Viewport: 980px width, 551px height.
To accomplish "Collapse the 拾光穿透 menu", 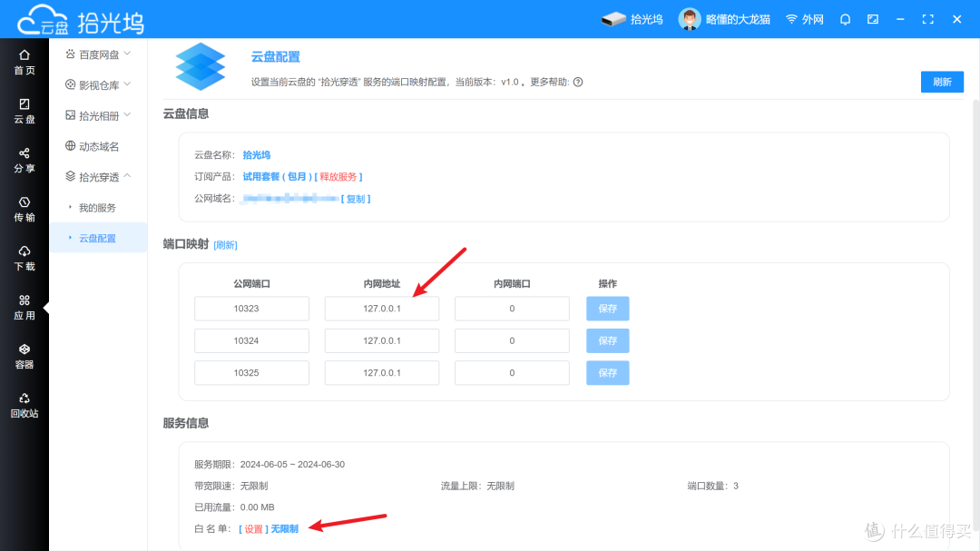I will coord(98,177).
